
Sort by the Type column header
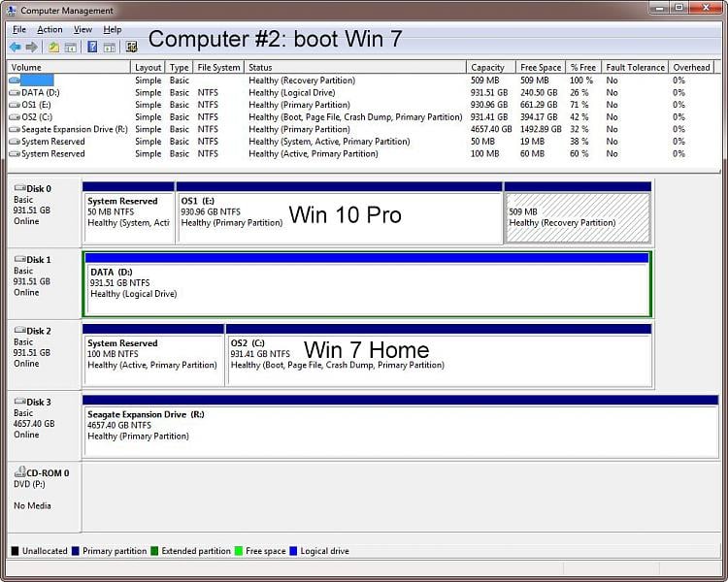(x=179, y=67)
